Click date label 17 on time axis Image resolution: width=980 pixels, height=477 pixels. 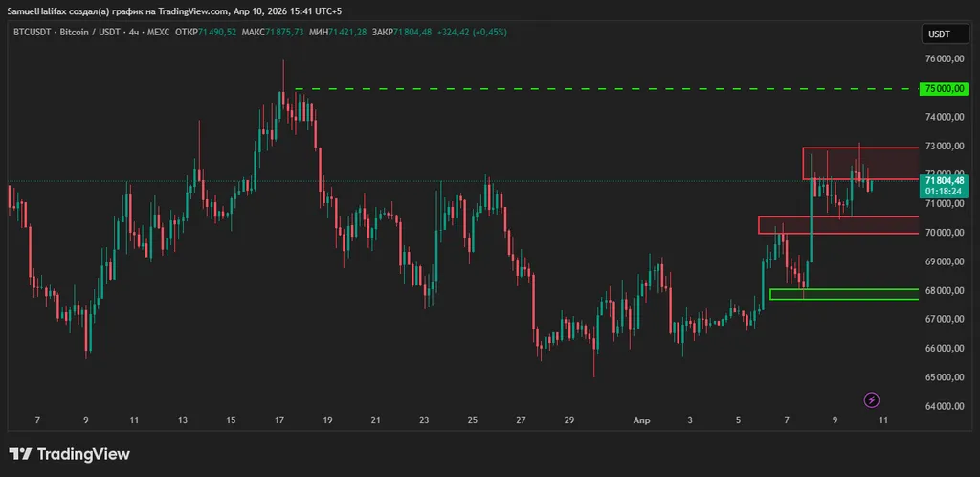tap(278, 420)
